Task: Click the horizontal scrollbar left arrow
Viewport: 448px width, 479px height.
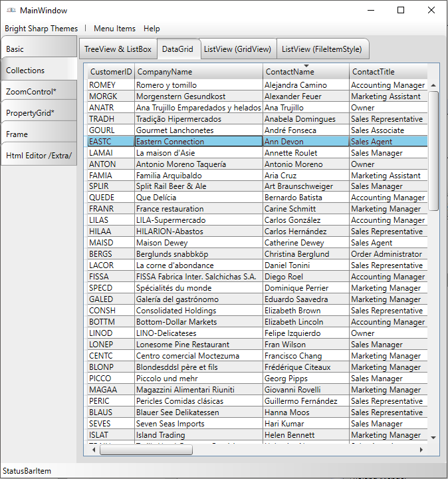Action: point(93,450)
